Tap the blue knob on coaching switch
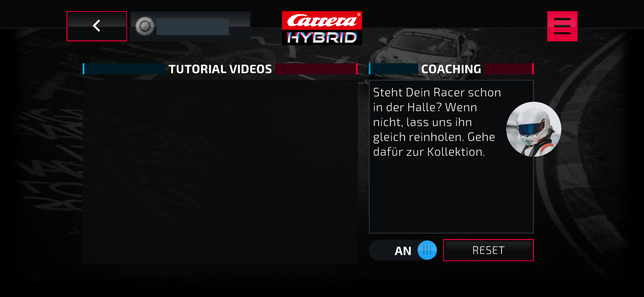The image size is (644, 297). 427,250
